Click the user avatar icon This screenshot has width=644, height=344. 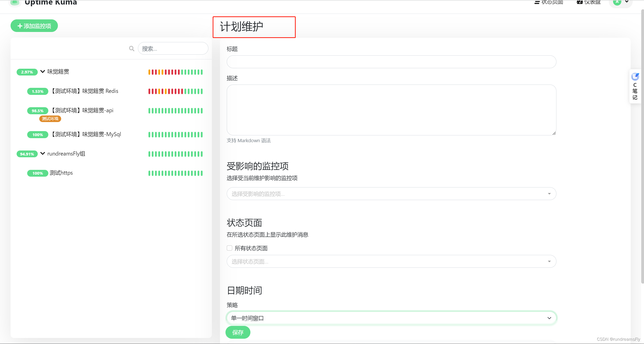click(x=617, y=2)
